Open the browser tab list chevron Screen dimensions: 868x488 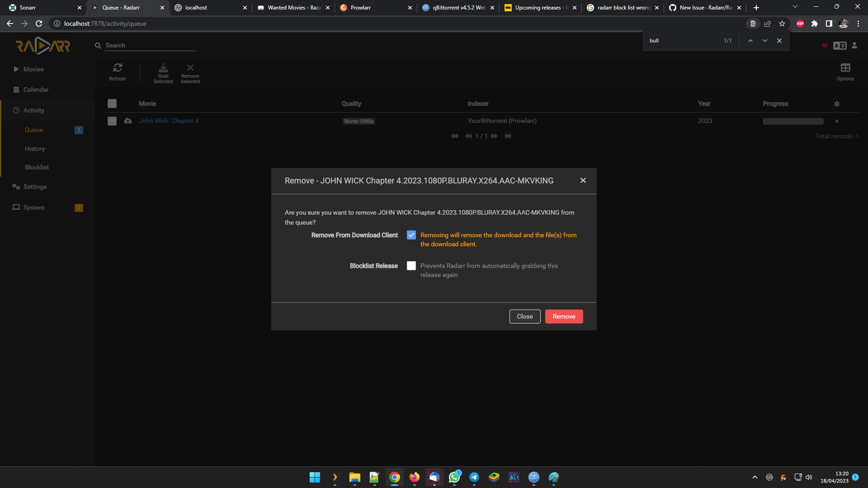coord(794,7)
